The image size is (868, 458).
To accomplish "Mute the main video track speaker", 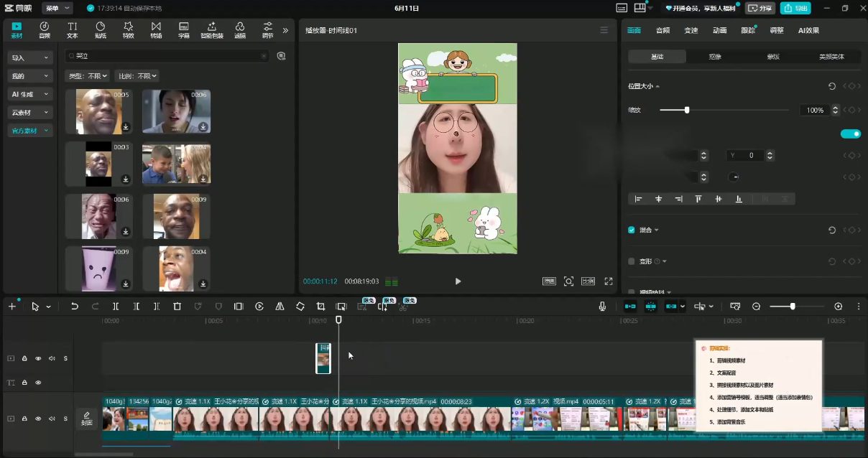I will pos(52,418).
